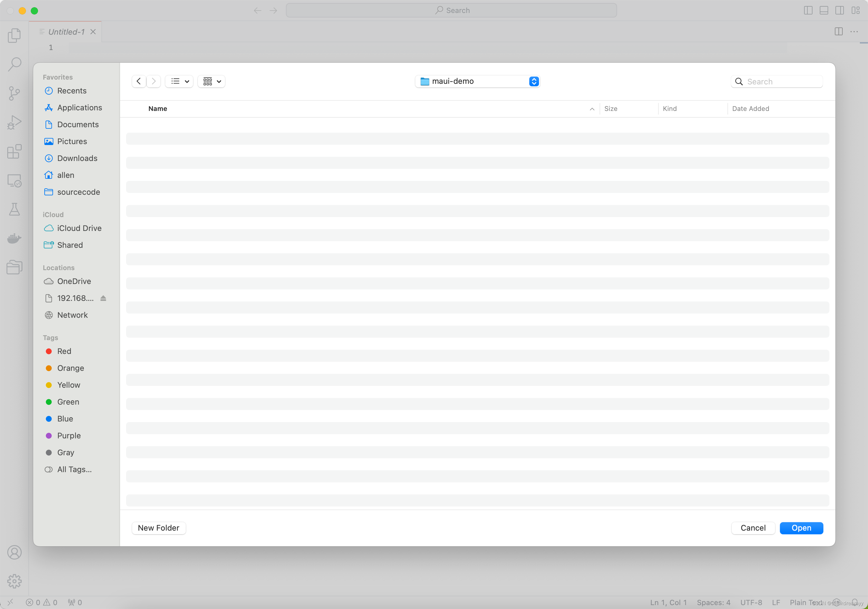
Task: Click the New Folder button
Action: (x=158, y=528)
